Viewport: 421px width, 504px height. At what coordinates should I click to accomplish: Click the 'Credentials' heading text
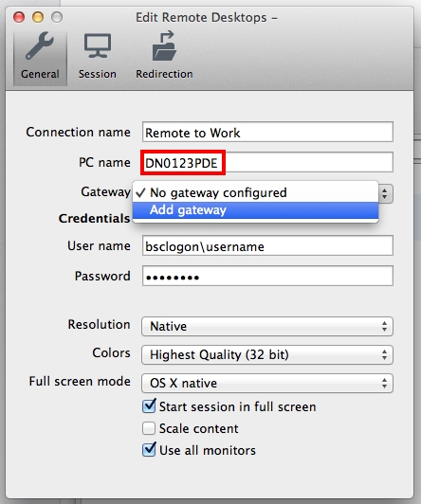pos(94,219)
